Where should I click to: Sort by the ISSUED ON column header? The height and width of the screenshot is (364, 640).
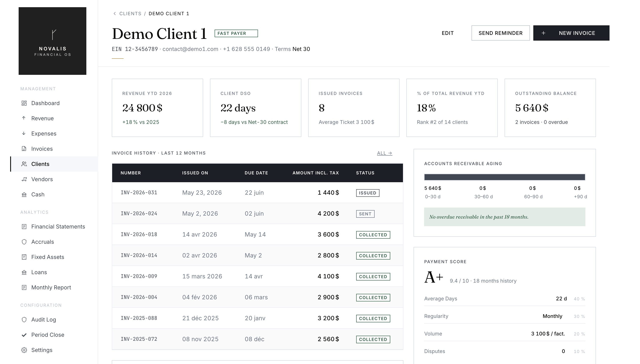tap(195, 173)
